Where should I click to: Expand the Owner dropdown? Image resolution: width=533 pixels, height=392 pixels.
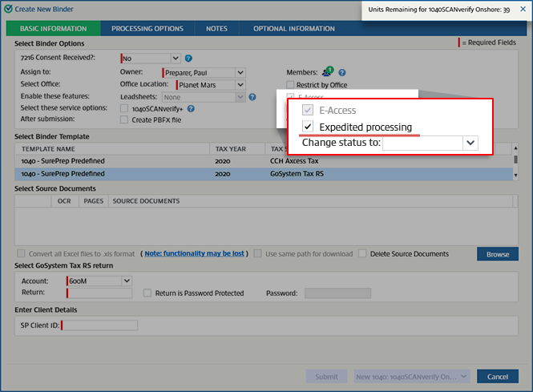tap(240, 73)
